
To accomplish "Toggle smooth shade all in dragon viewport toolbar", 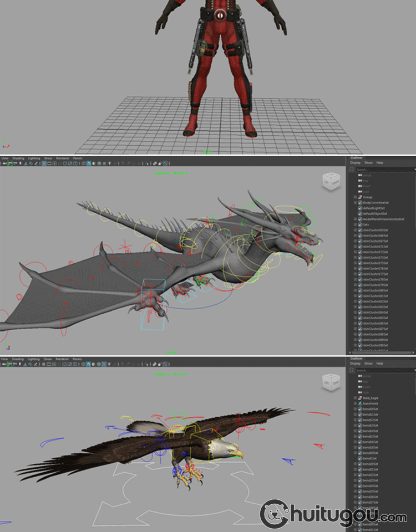I will click(x=89, y=163).
